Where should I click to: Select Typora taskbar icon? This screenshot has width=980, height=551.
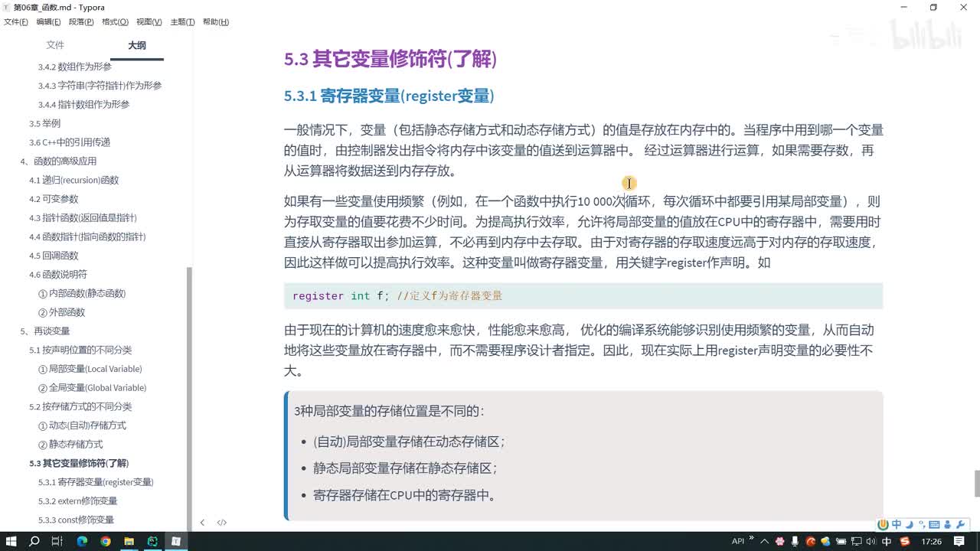(176, 541)
